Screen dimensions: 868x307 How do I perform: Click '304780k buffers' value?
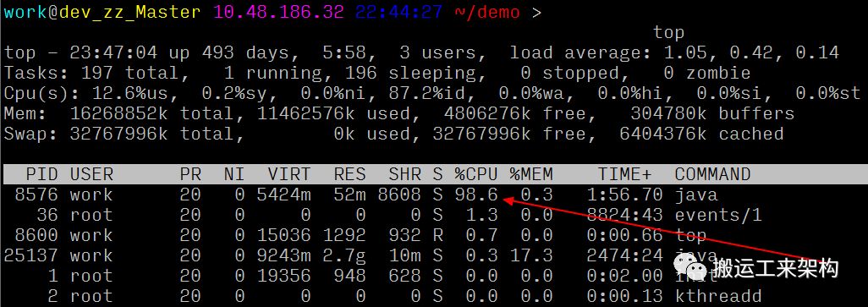[712, 113]
